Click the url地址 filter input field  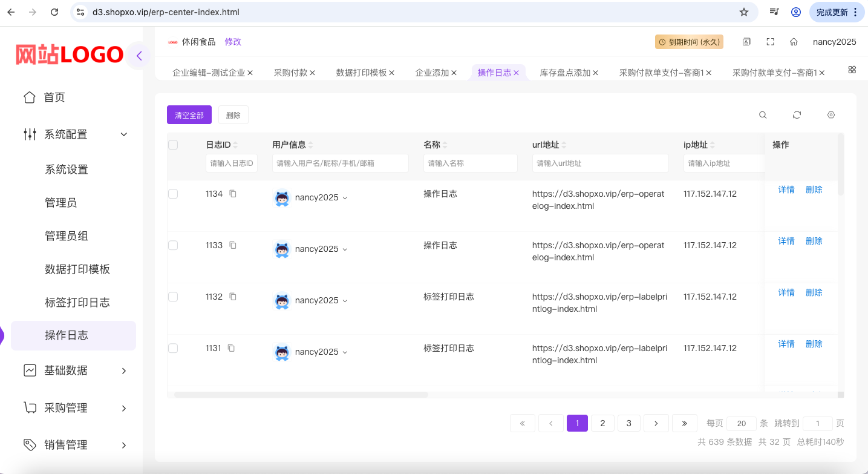pyautogui.click(x=600, y=163)
